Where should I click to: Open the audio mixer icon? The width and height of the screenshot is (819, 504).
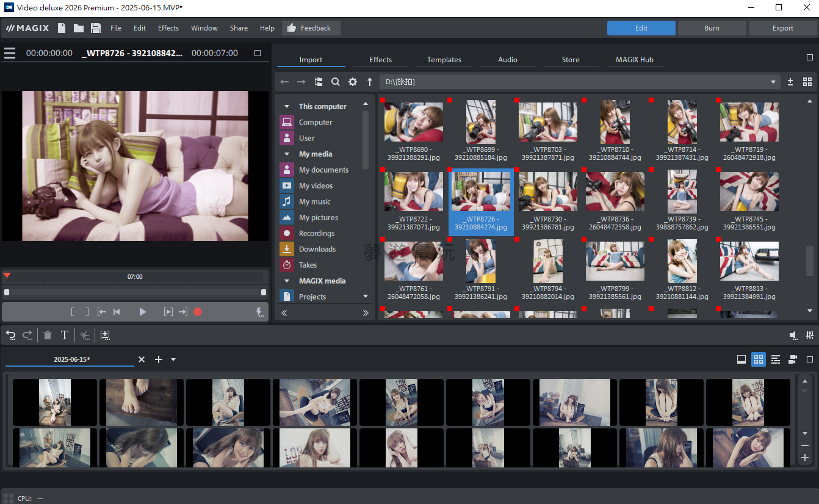coord(810,335)
